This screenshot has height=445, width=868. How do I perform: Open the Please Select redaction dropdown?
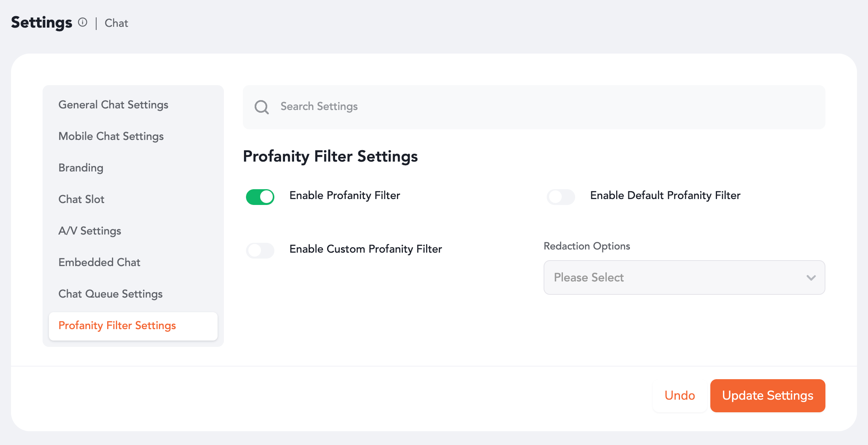coord(684,277)
